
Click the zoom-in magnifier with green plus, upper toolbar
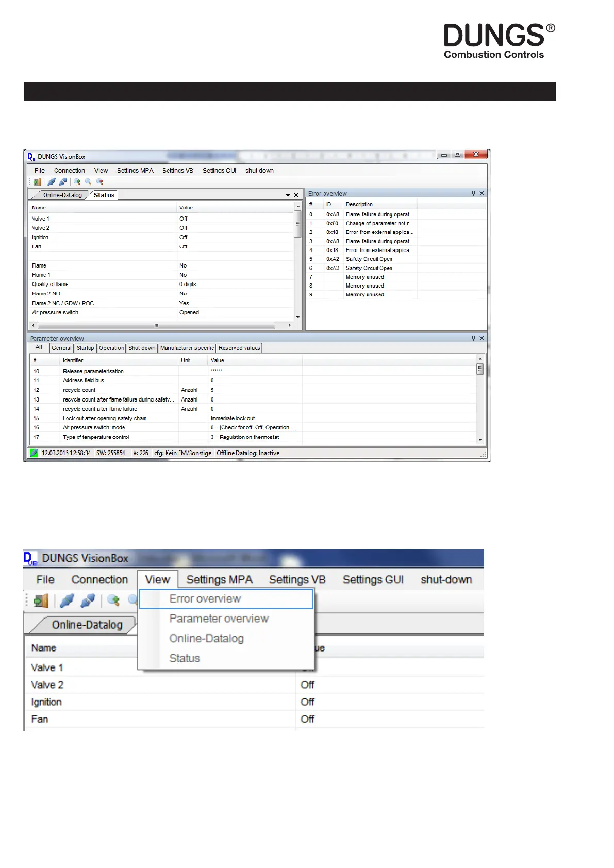pos(77,182)
